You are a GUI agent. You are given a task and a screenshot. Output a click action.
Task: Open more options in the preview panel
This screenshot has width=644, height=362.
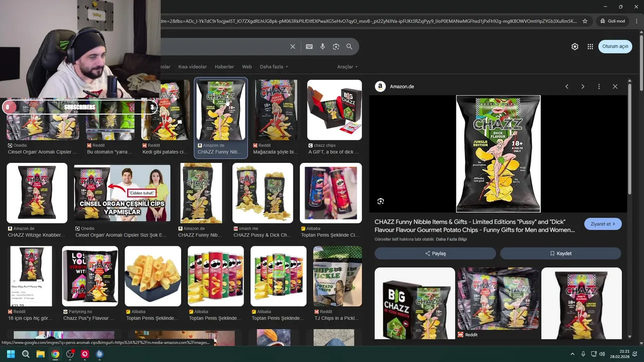click(599, 86)
